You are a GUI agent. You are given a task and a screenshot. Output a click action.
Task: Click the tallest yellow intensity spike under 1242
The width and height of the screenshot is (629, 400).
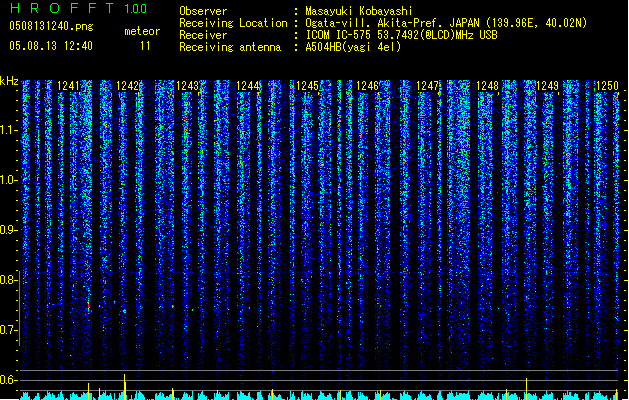pos(125,387)
